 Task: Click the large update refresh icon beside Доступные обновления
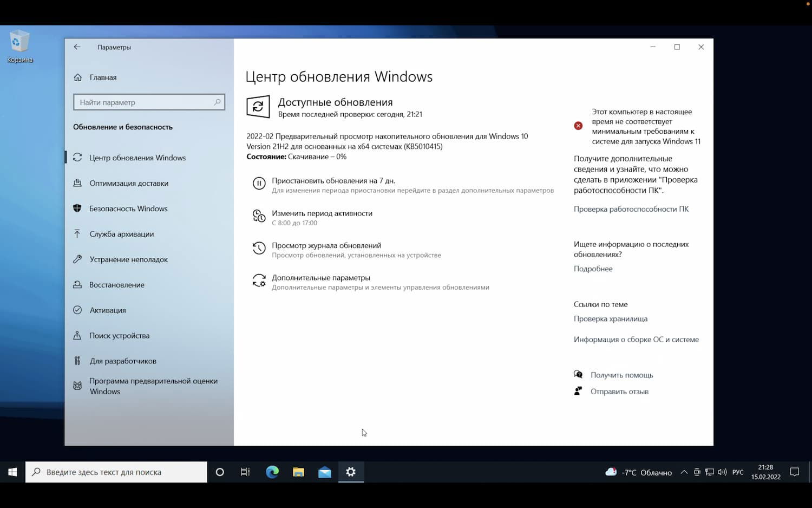coord(258,107)
